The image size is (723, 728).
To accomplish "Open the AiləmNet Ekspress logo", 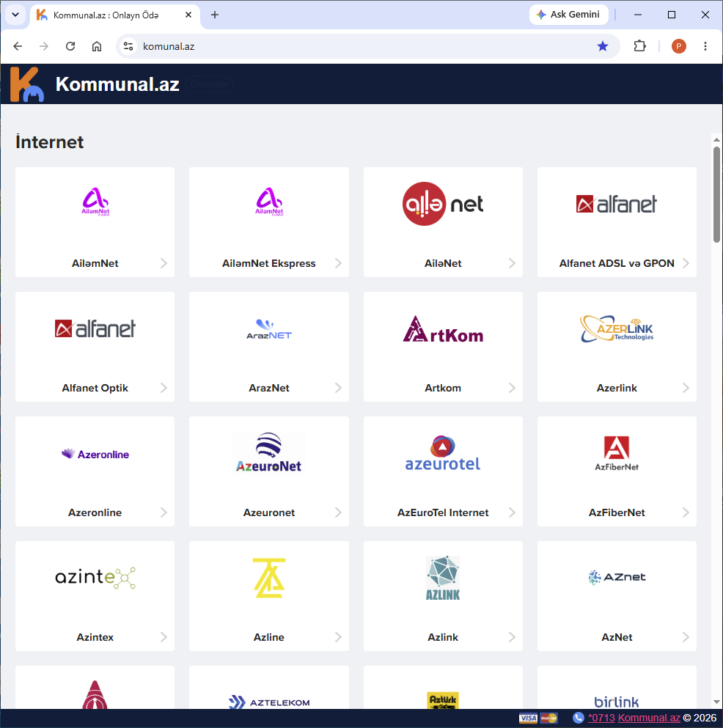I will [x=269, y=202].
